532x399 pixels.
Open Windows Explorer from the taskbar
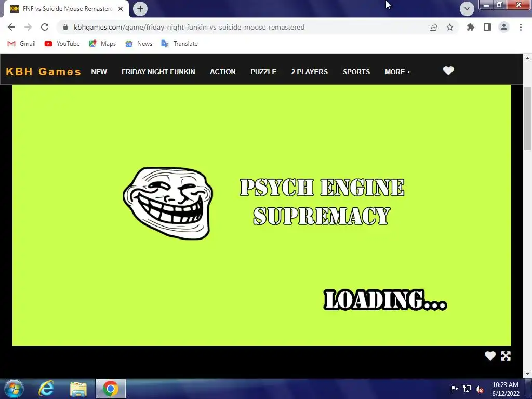(x=78, y=389)
